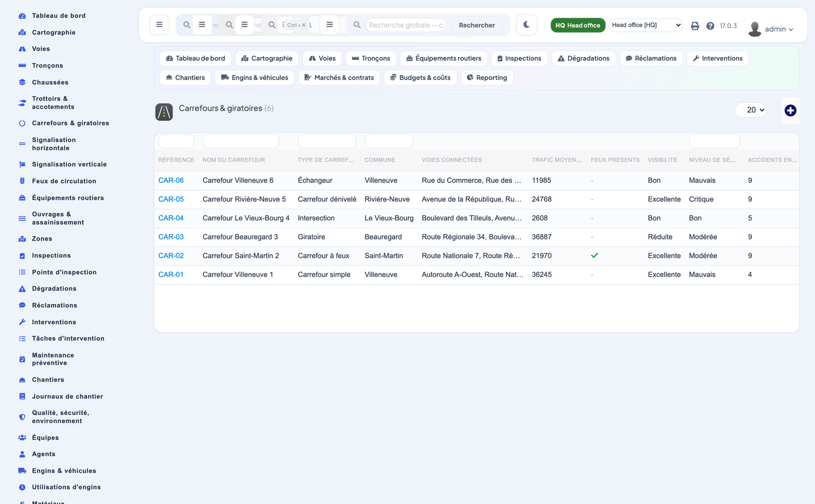Click sidebar Zones icon

[22, 239]
